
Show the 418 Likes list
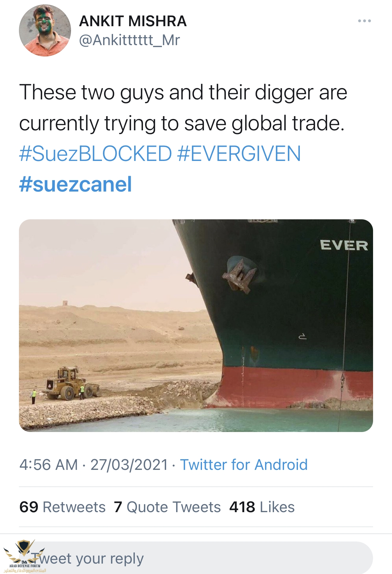(x=262, y=507)
